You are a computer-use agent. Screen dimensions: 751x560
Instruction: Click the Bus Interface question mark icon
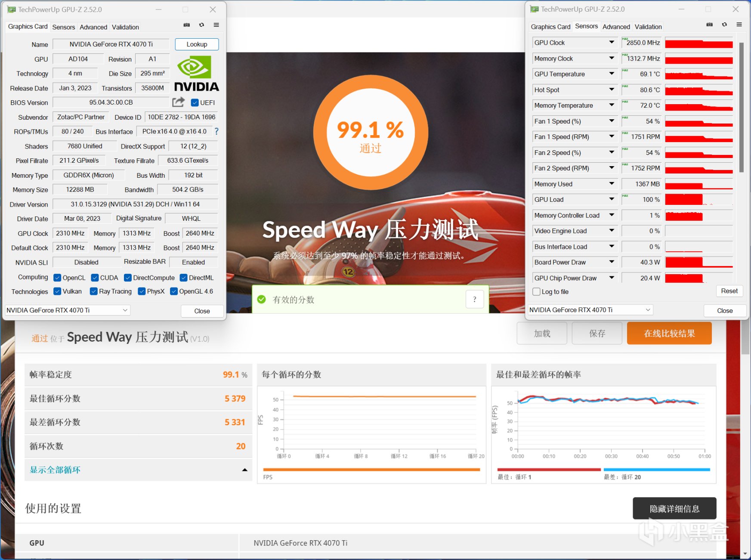point(216,131)
